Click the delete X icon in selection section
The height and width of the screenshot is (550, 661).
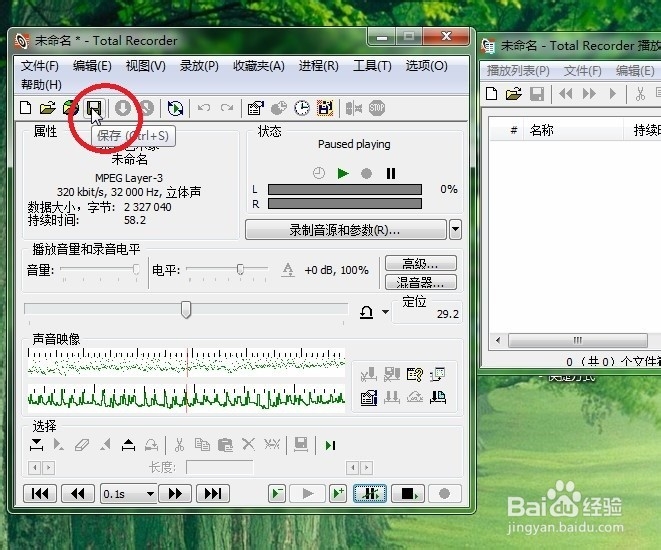point(248,444)
